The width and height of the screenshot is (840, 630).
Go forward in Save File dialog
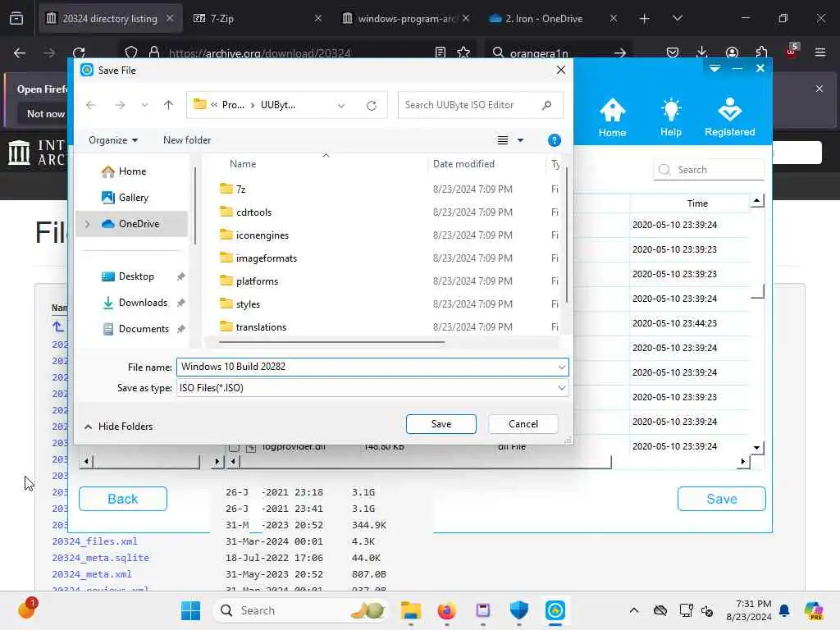[x=120, y=105]
